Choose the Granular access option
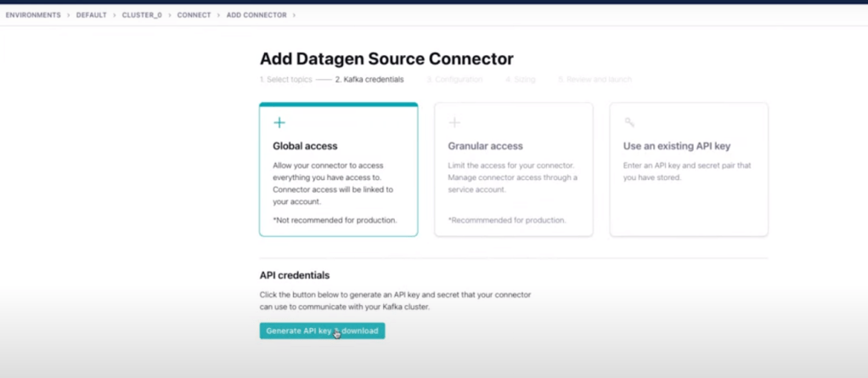Viewport: 868px width, 378px height. pyautogui.click(x=513, y=170)
